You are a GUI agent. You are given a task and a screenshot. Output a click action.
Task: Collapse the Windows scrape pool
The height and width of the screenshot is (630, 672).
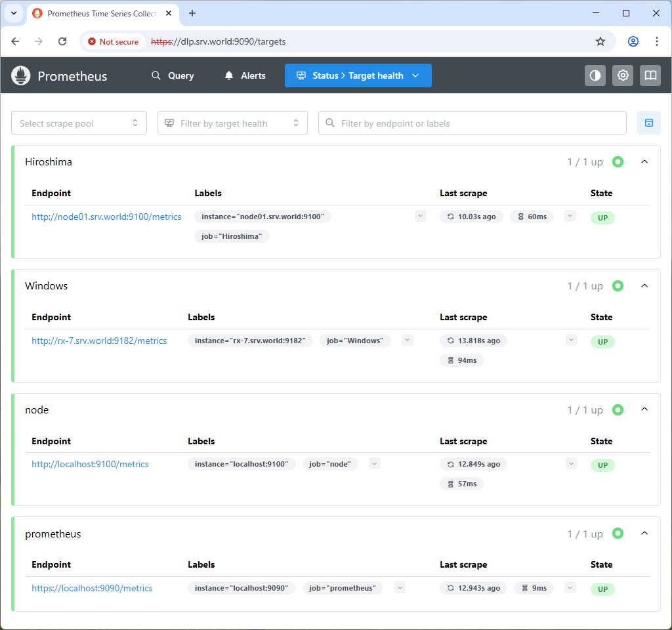(x=644, y=286)
